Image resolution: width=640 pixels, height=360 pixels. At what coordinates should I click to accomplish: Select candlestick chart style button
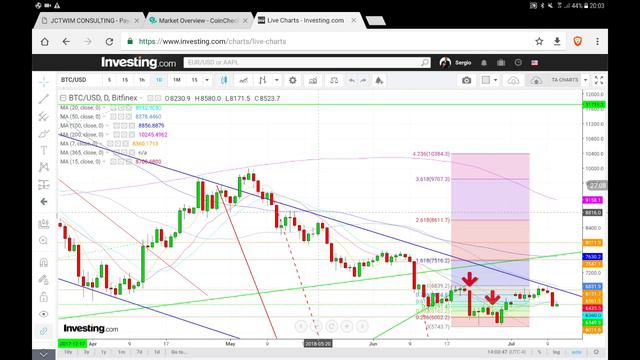[224, 80]
